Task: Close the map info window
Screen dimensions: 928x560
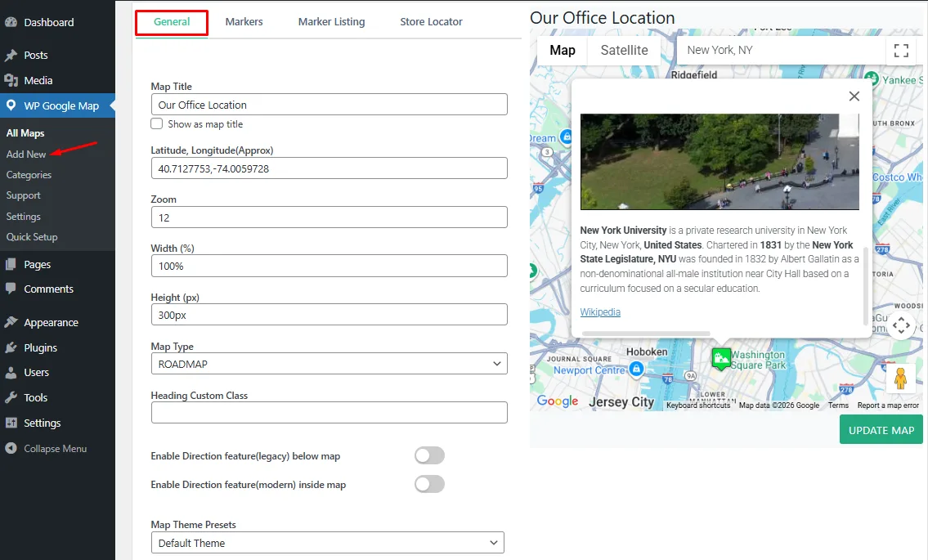Action: (854, 96)
